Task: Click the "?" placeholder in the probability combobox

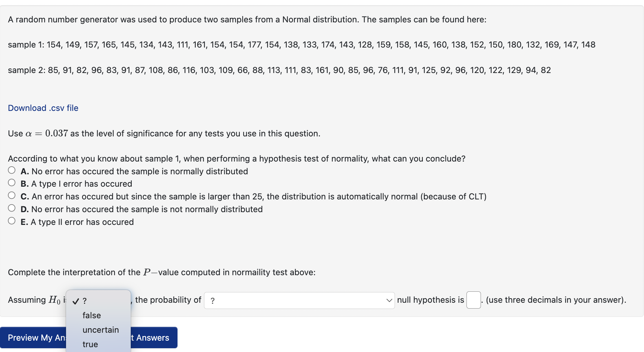Action: (213, 300)
